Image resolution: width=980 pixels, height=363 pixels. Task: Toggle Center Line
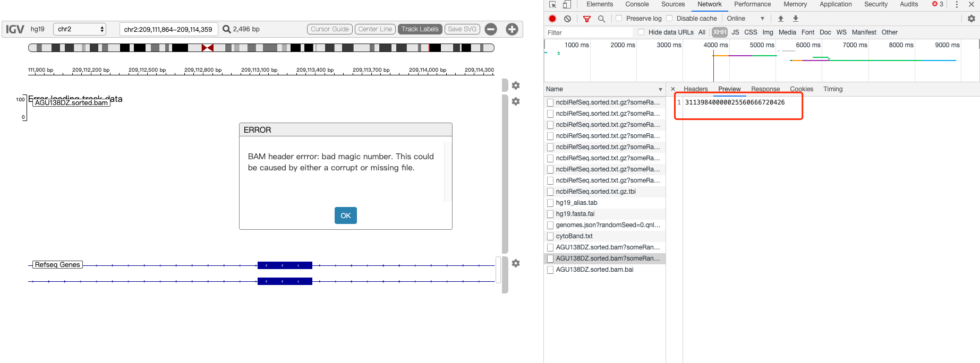click(375, 29)
